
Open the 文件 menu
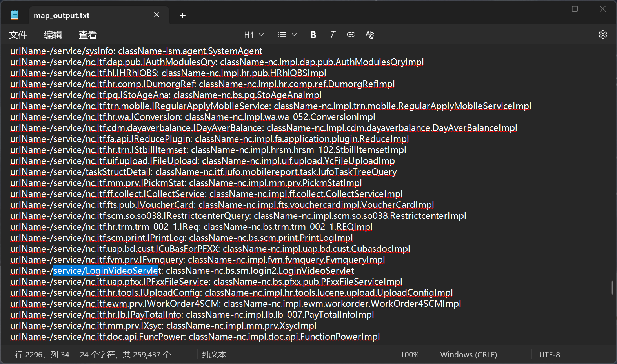coord(18,35)
